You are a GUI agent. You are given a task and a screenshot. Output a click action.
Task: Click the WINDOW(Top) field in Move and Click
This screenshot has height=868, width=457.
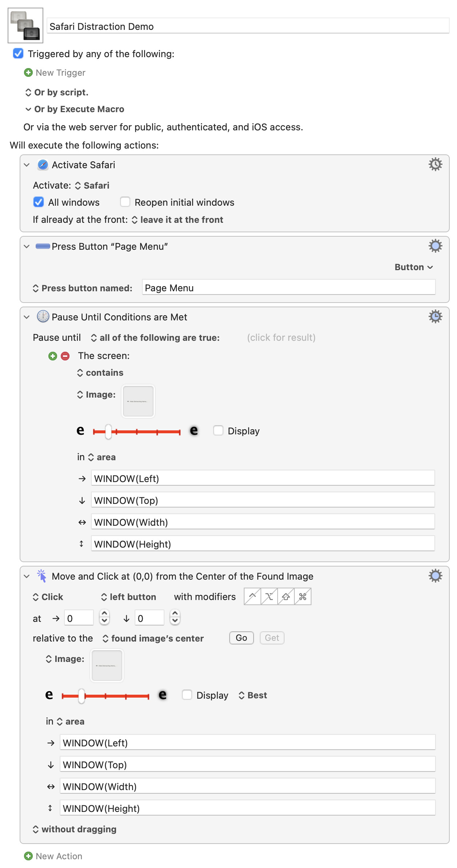(x=247, y=764)
